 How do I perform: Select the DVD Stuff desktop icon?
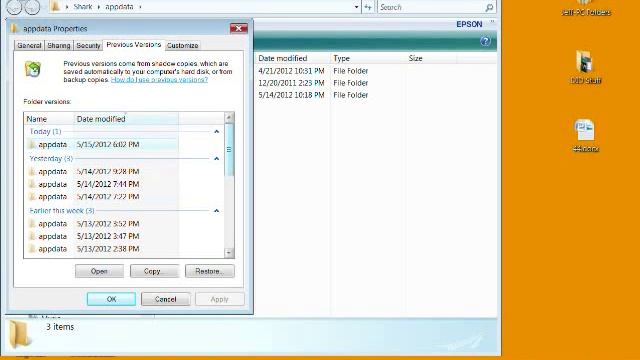pyautogui.click(x=586, y=67)
